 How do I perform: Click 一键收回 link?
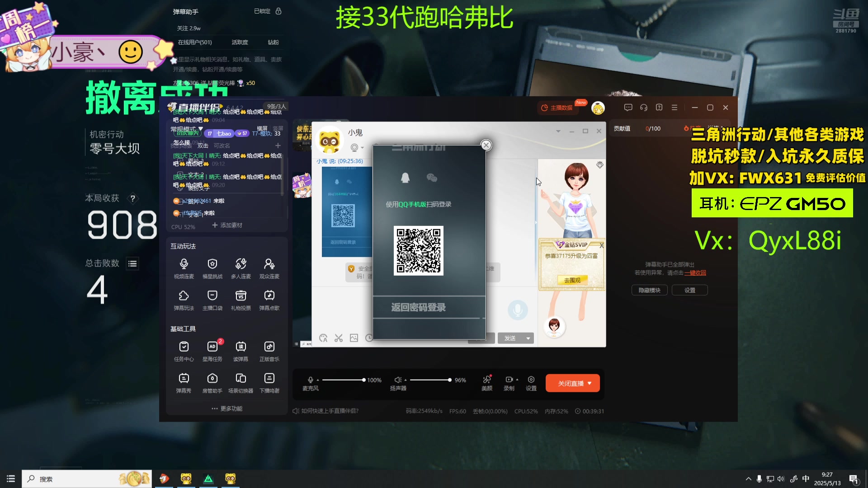pyautogui.click(x=695, y=272)
